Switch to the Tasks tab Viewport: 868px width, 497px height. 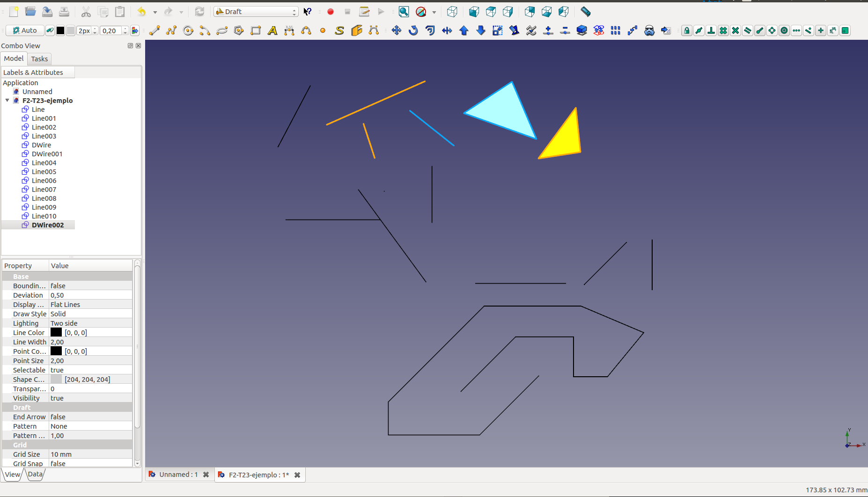click(39, 59)
